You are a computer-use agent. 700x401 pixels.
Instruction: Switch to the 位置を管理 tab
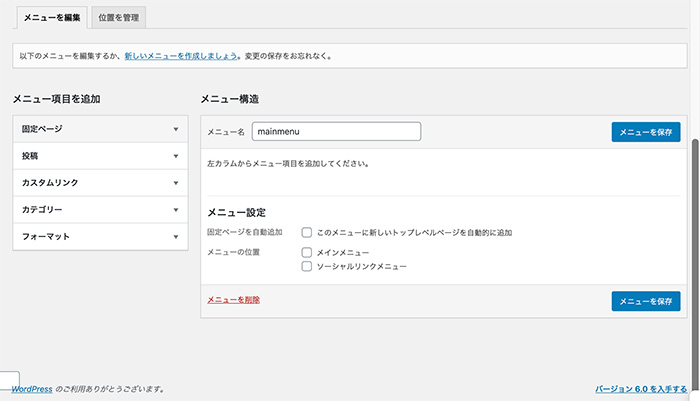tap(119, 17)
